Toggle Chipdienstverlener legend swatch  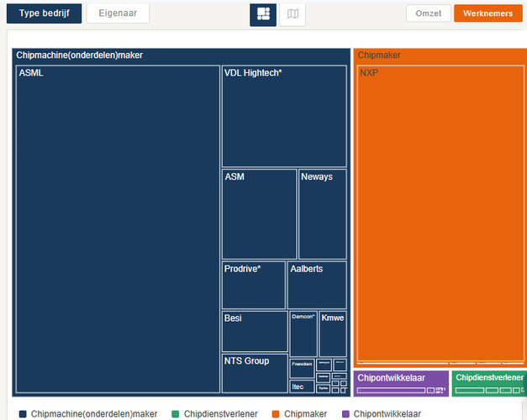pos(175,414)
